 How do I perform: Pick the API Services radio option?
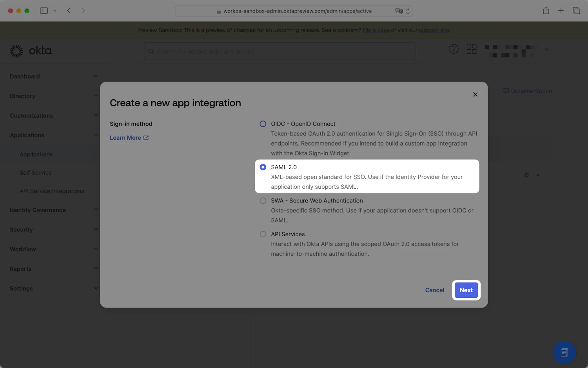point(263,234)
